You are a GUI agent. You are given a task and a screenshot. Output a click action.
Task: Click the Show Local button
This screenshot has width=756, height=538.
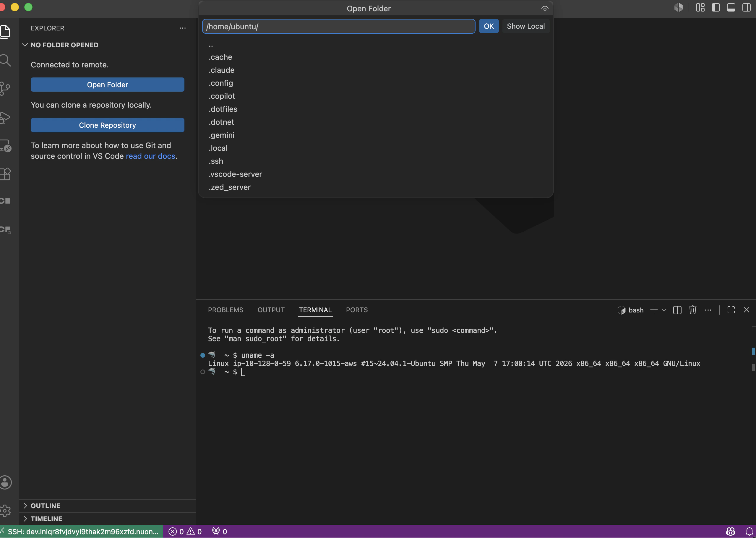coord(526,27)
